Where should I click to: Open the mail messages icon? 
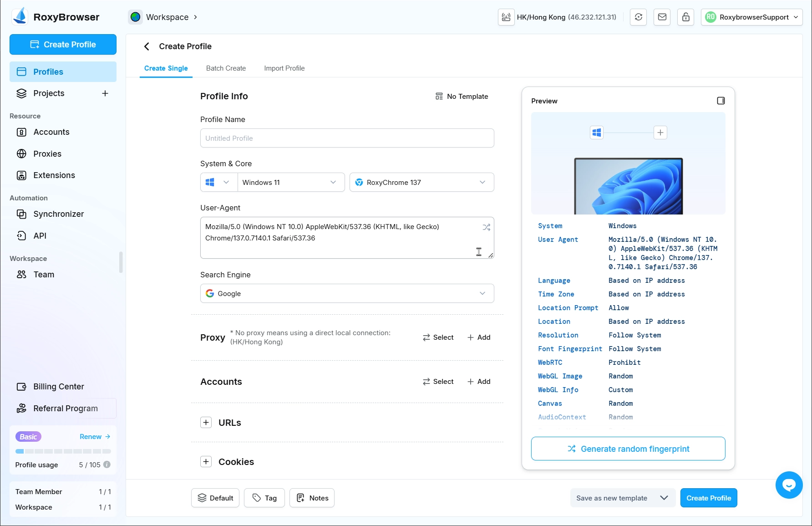pos(662,17)
